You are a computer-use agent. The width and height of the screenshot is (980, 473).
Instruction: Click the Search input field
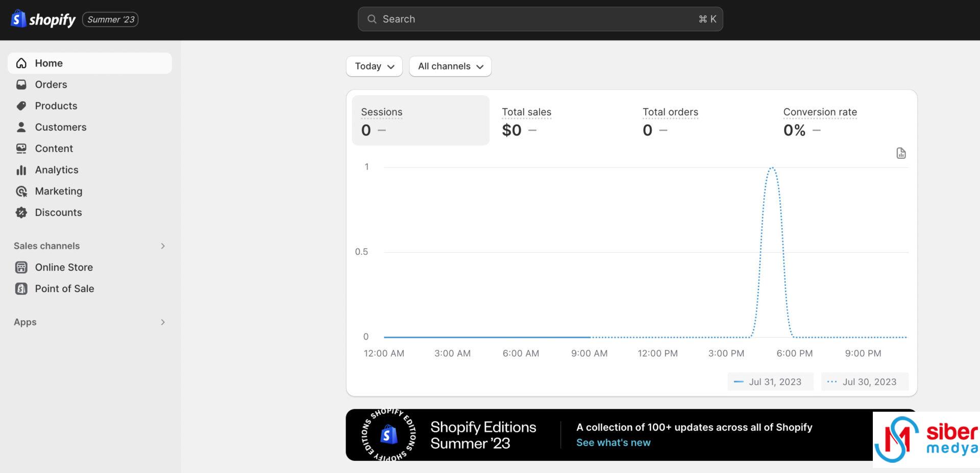click(x=540, y=19)
